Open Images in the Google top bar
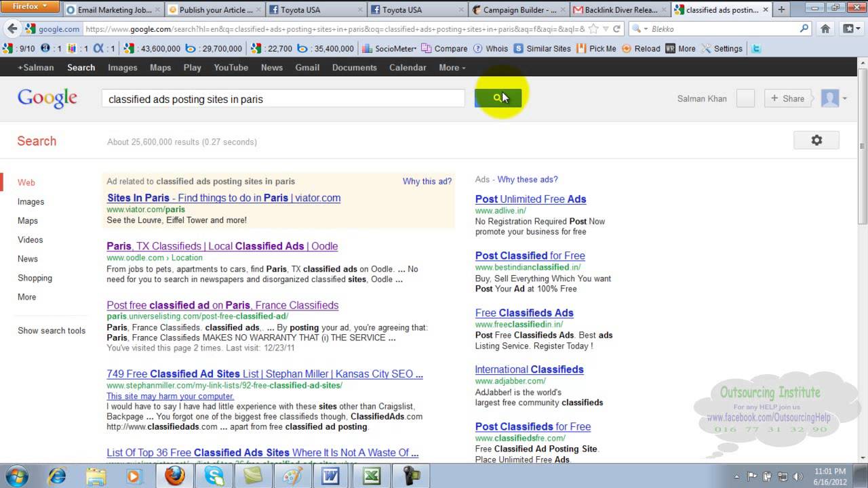 pos(123,67)
